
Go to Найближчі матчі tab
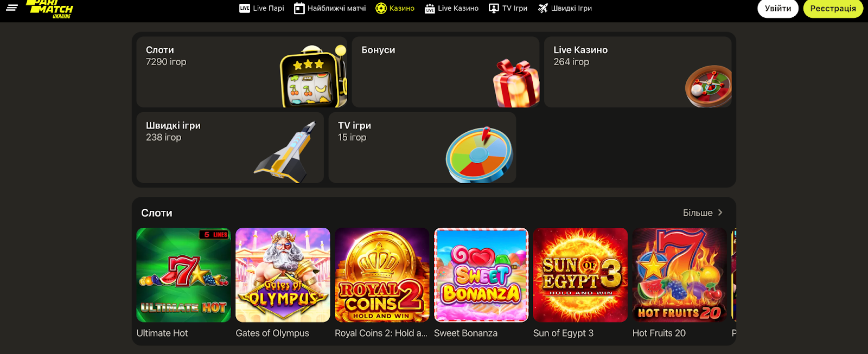[x=330, y=8]
